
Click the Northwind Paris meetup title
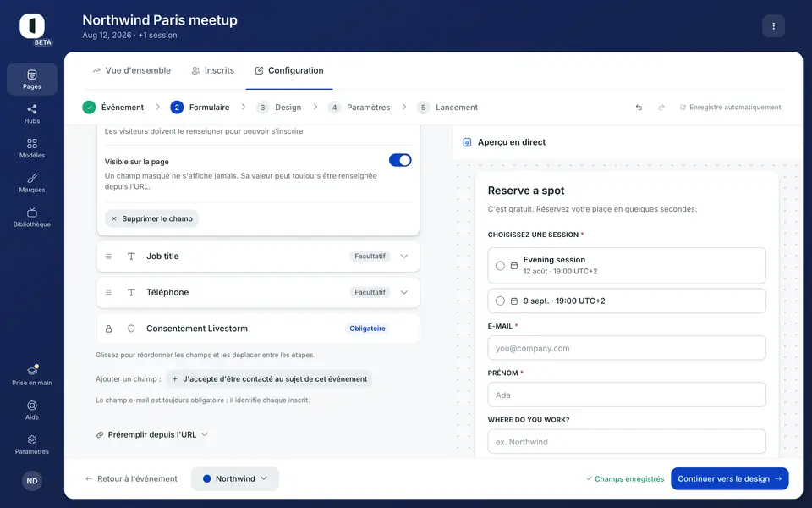coord(160,20)
